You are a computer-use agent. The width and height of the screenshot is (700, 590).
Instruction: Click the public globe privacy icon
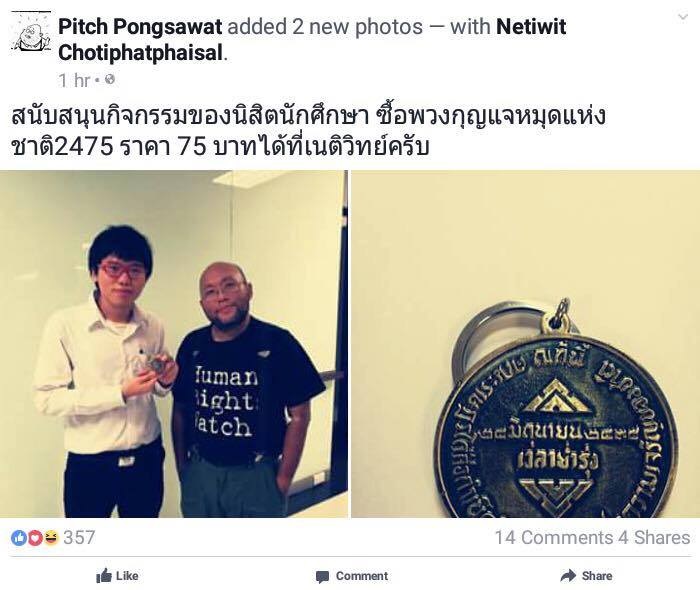coord(110,80)
